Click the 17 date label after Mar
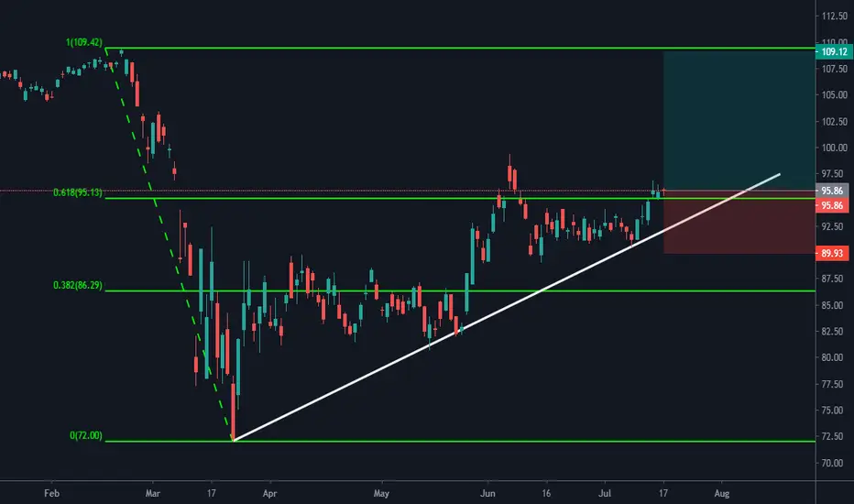The image size is (854, 504). tap(212, 493)
